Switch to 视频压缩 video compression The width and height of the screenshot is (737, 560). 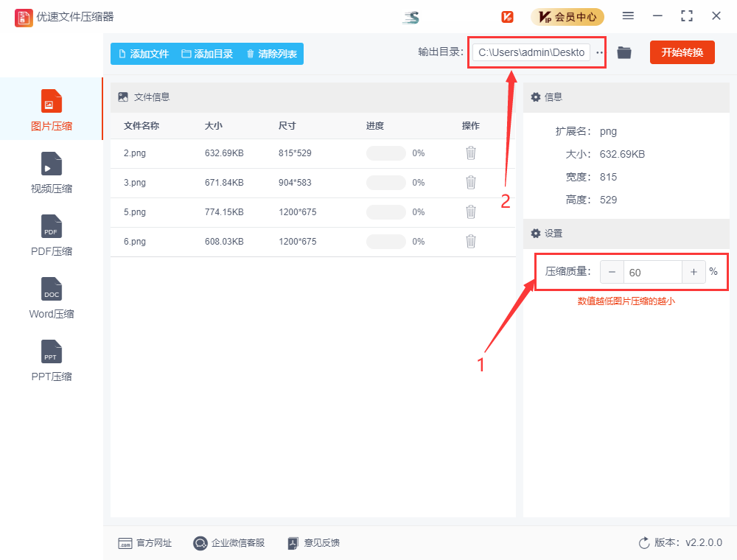[x=52, y=172]
